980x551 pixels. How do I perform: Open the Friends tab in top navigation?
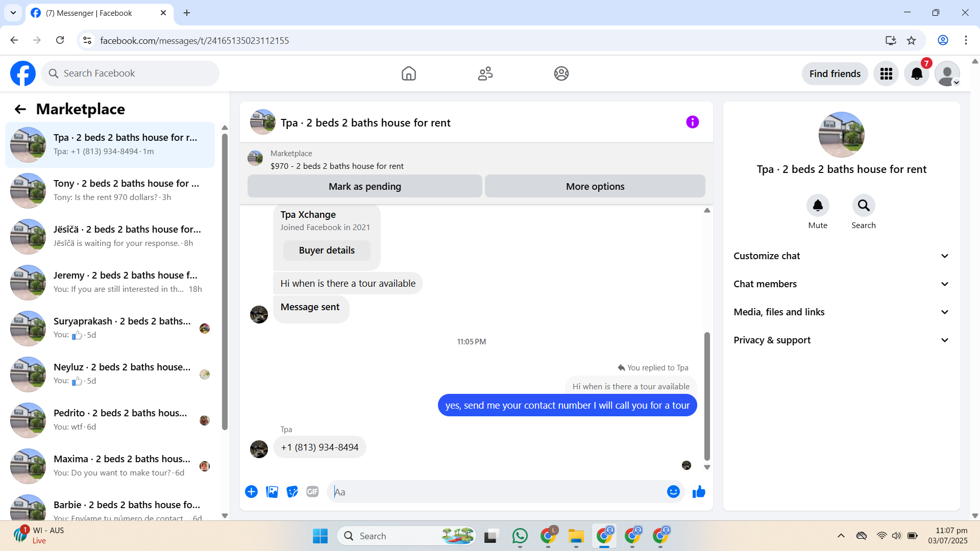[485, 74]
